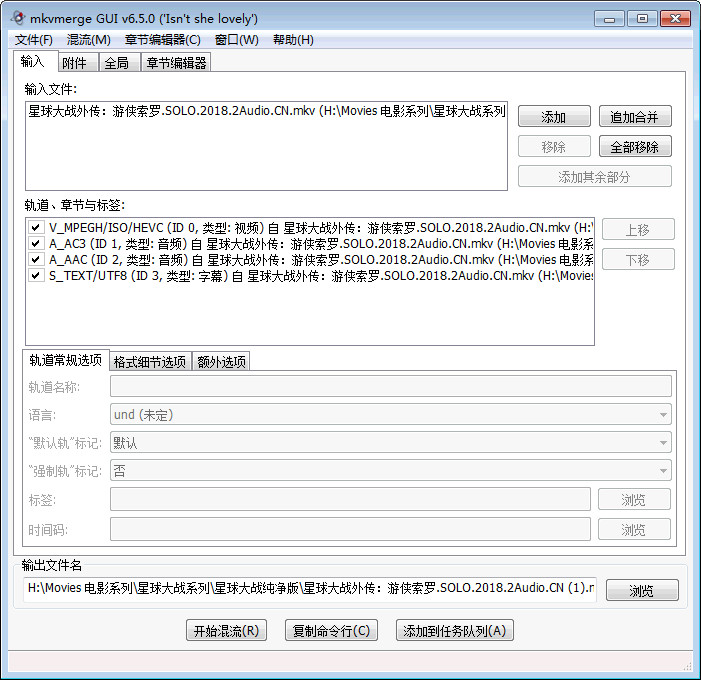Open the 章节编辑器(C) menu

click(162, 40)
